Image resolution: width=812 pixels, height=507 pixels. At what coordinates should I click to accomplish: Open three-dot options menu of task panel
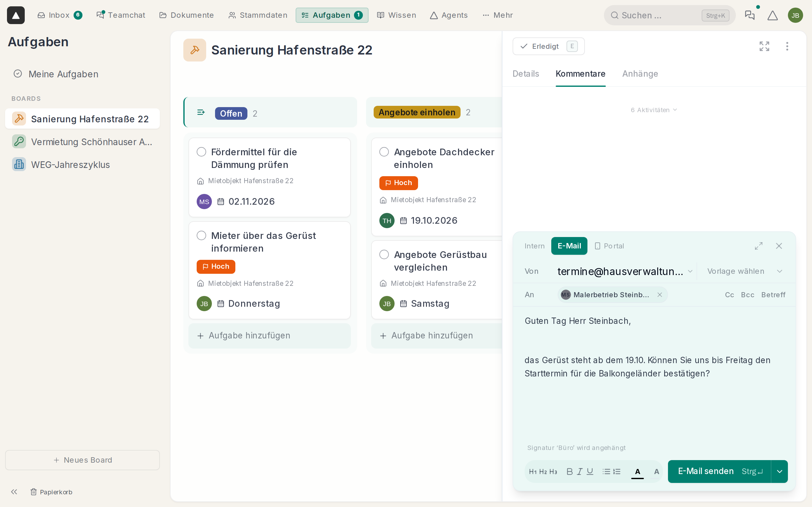click(x=787, y=46)
